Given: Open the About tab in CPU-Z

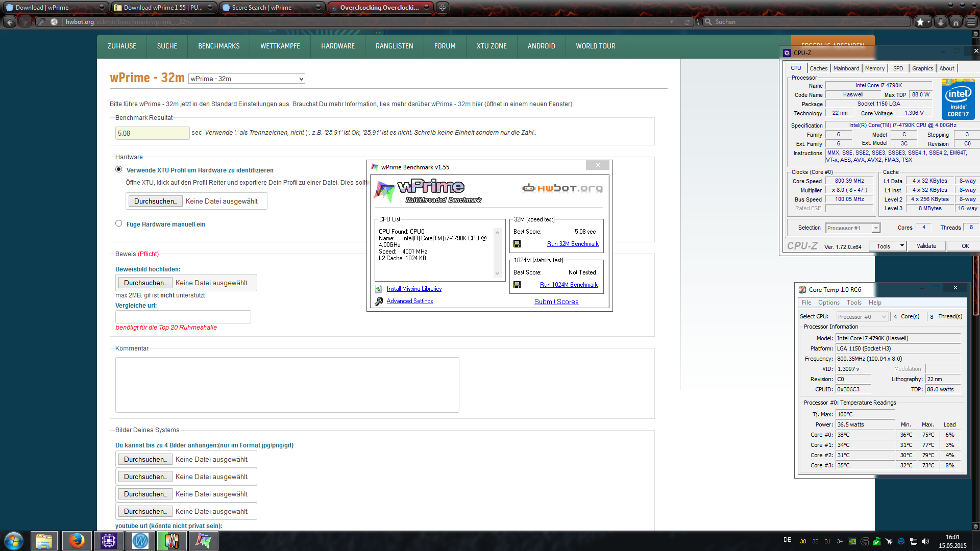Looking at the screenshot, I should (x=947, y=68).
